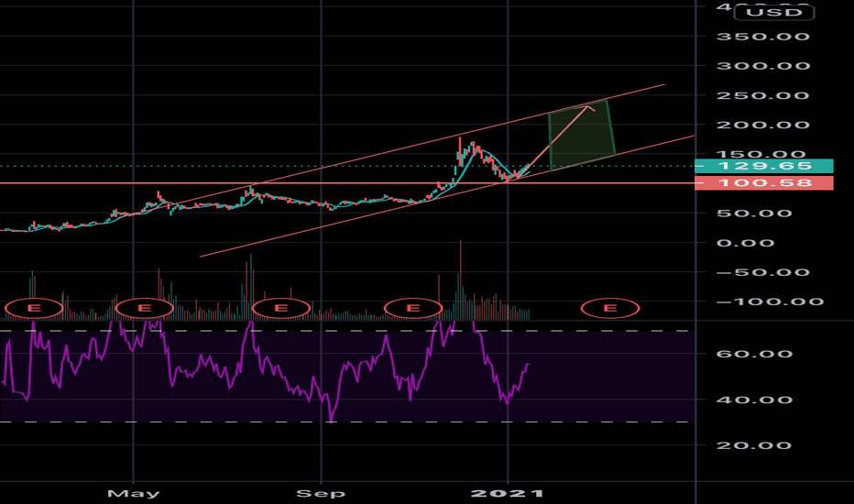This screenshot has width=854, height=504.
Task: Click the 60.00 RSI scale label
Action: coord(754,354)
